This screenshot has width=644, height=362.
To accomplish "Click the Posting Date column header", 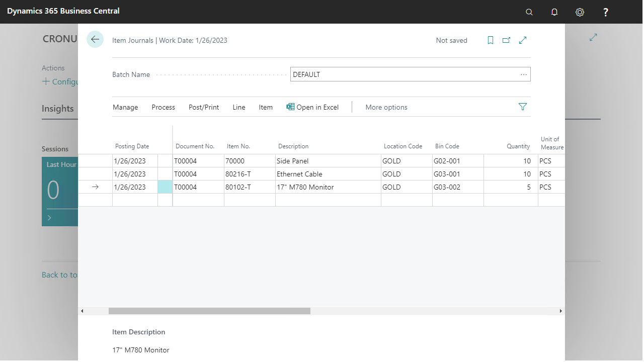I will [132, 146].
